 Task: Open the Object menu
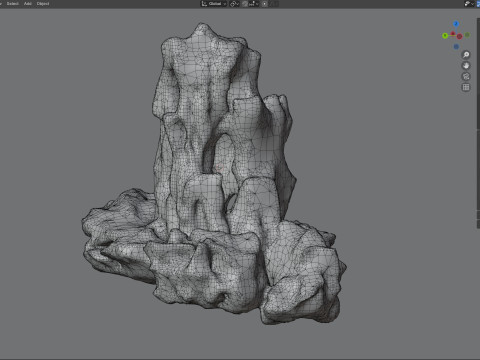43,4
